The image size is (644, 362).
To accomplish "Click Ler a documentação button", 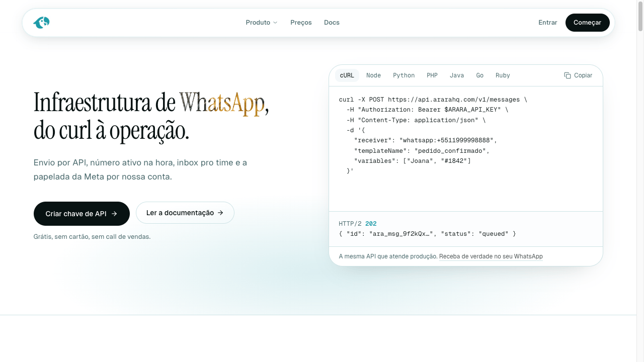I will [x=185, y=213].
